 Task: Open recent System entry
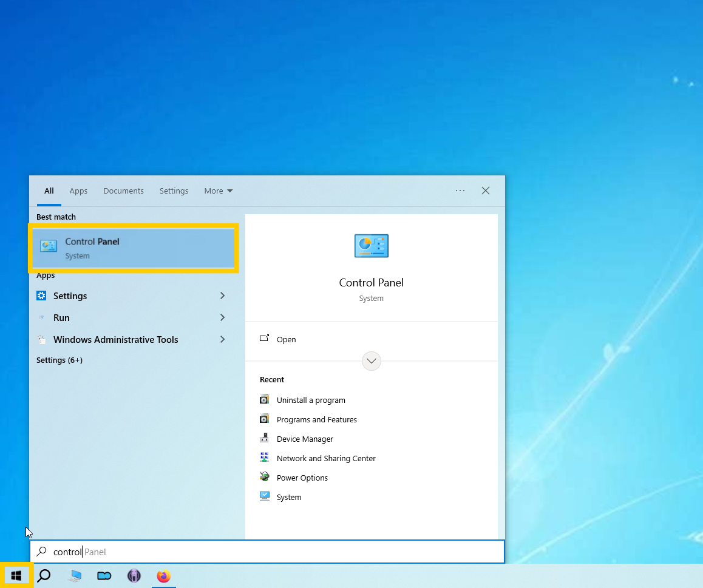click(289, 498)
